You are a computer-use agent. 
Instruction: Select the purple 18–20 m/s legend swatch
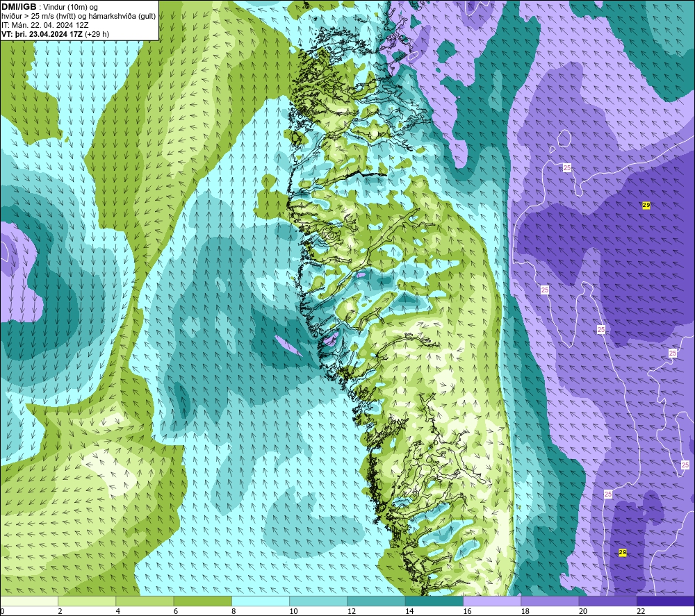(x=550, y=601)
